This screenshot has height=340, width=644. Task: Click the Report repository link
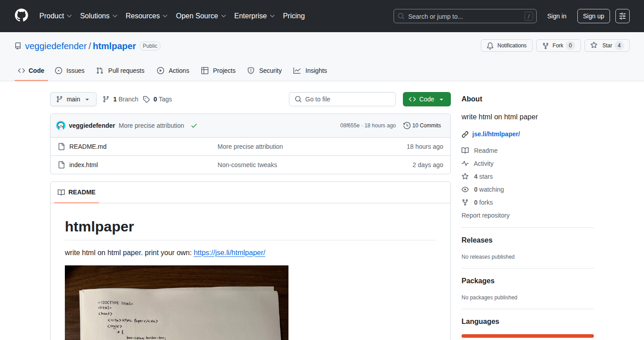point(485,215)
